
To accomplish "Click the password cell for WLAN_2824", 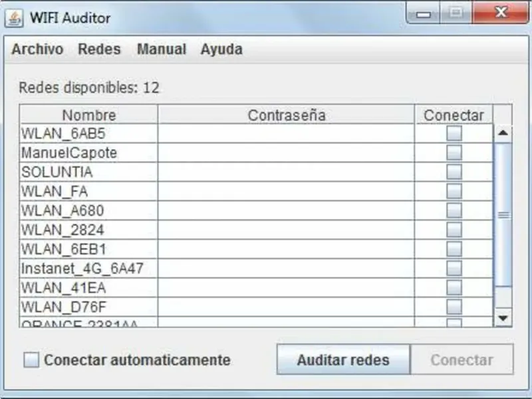I will pyautogui.click(x=287, y=230).
